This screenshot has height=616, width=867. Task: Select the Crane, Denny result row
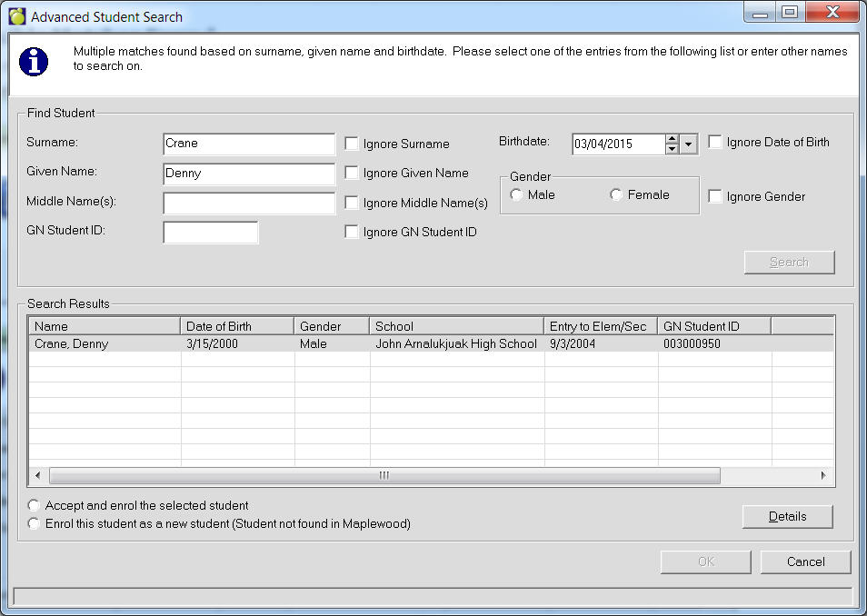[273, 344]
